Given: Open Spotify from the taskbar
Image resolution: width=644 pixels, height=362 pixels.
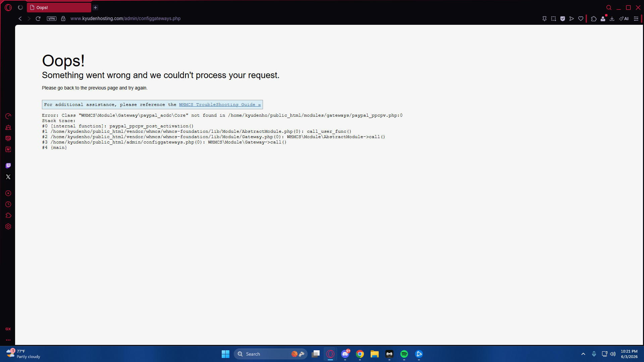Looking at the screenshot, I should pyautogui.click(x=404, y=354).
